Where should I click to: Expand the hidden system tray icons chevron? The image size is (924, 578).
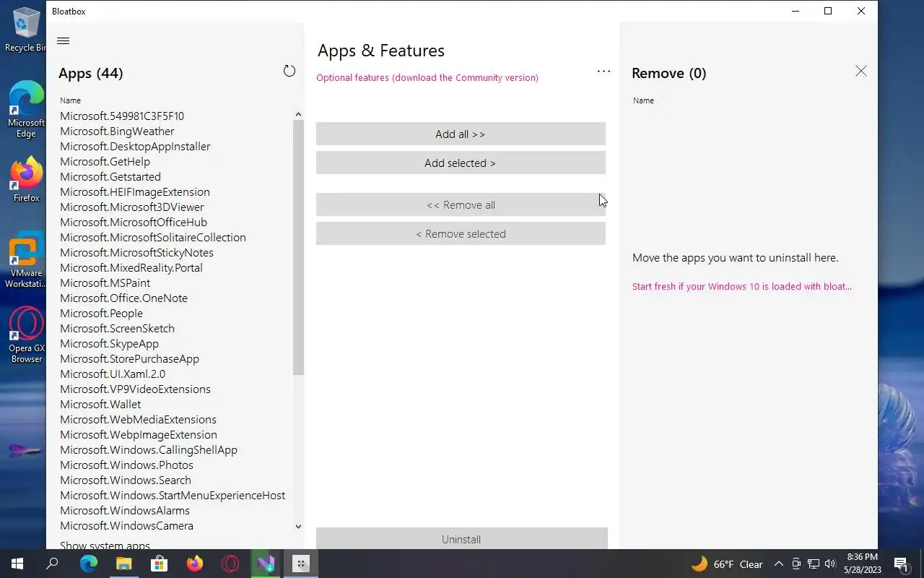778,564
